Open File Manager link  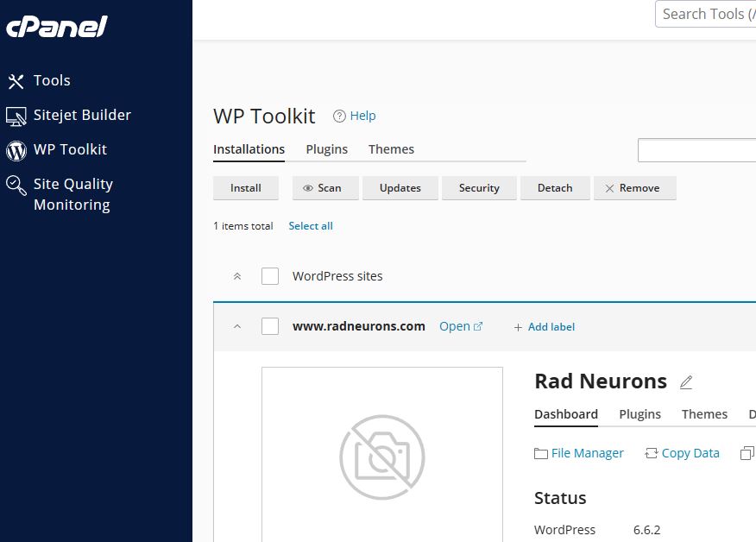tap(587, 453)
